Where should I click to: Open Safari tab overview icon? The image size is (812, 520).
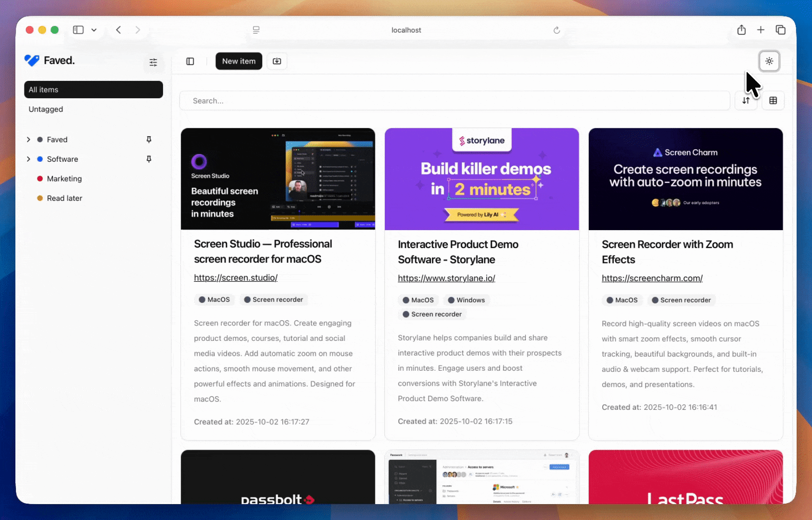coord(780,30)
